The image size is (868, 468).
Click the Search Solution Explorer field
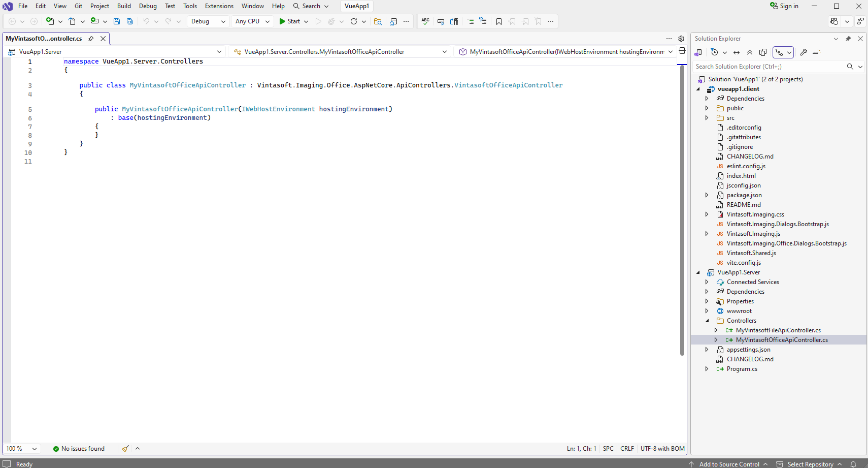click(x=767, y=67)
